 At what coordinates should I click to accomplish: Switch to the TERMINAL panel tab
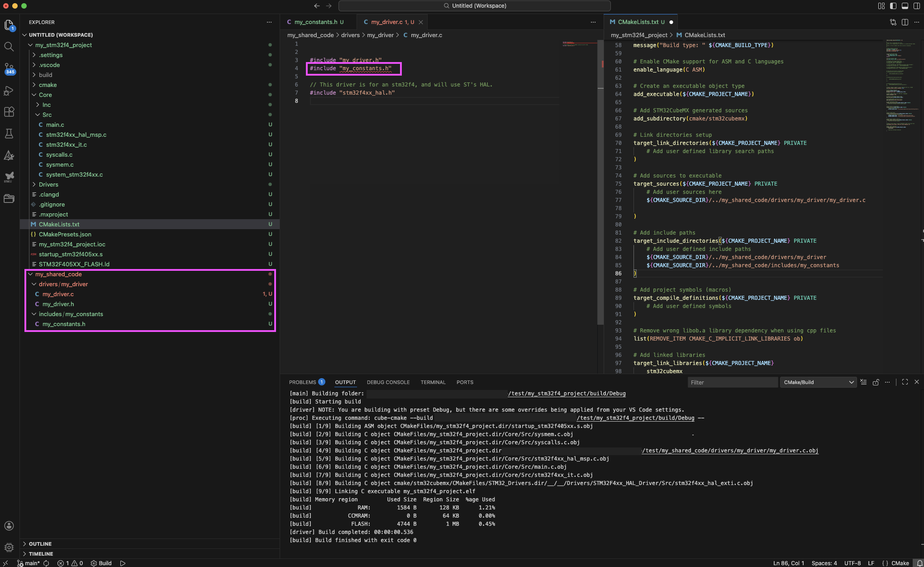tap(433, 382)
